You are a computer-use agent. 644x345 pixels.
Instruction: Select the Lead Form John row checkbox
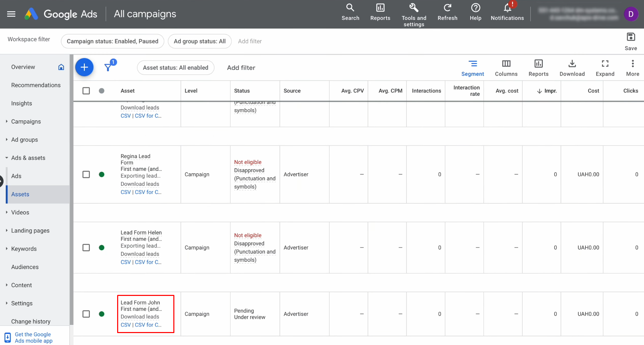pos(86,314)
